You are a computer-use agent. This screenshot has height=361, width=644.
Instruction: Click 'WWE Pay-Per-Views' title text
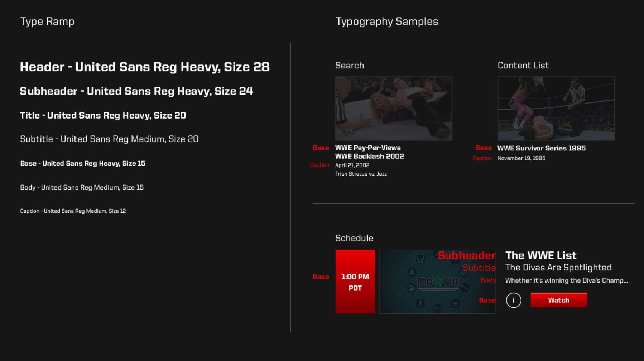(368, 148)
